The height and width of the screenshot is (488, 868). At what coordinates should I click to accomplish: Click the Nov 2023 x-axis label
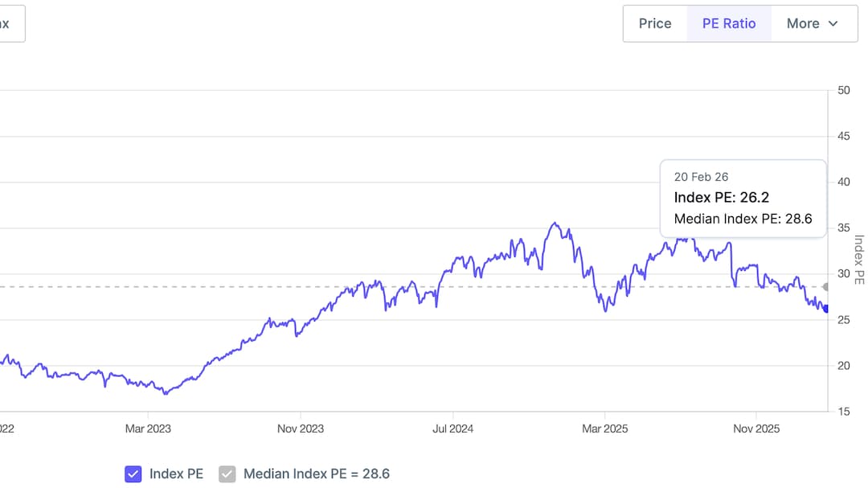coord(300,429)
